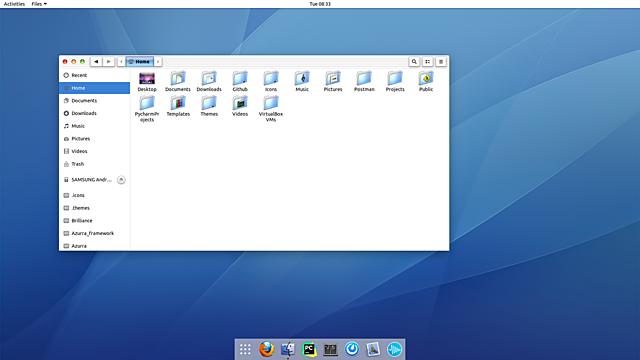The width and height of the screenshot is (640, 360).
Task: Open the Videos folder in the file grid
Action: 240,107
